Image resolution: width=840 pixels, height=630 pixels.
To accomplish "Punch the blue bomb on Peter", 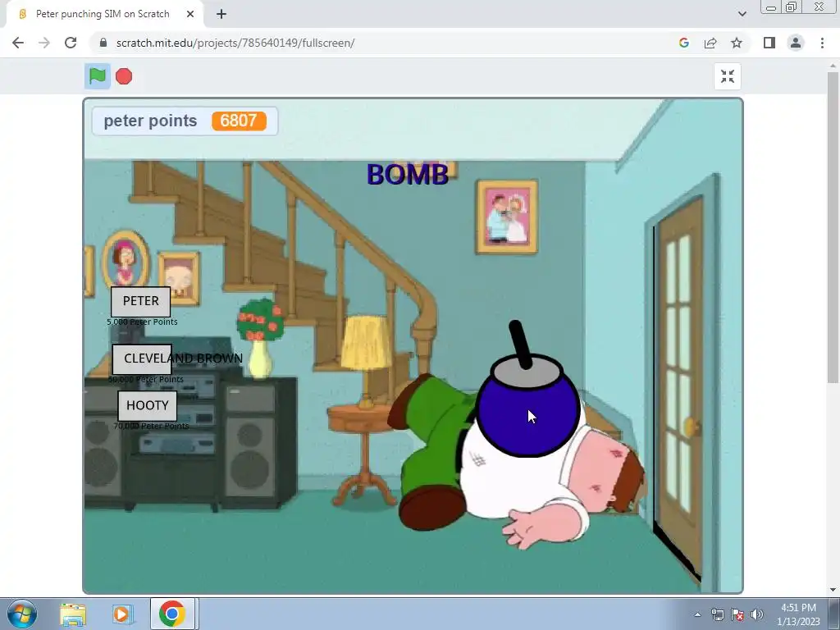I will click(527, 407).
